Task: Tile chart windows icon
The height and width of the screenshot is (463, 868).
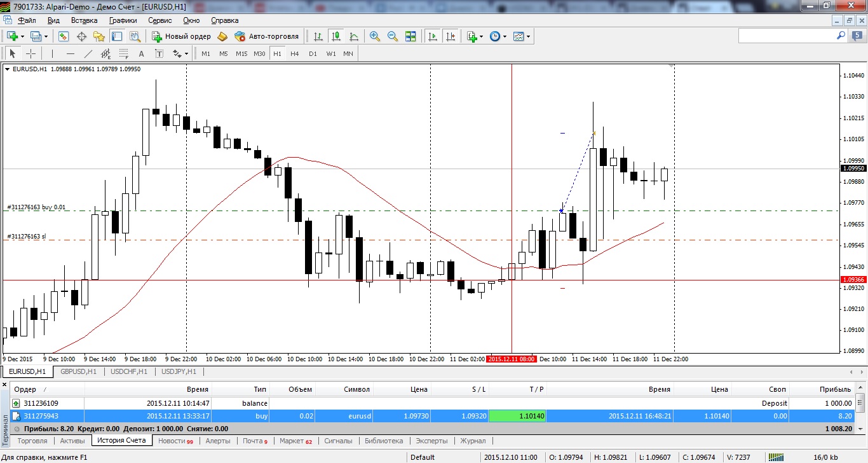Action: (410, 36)
